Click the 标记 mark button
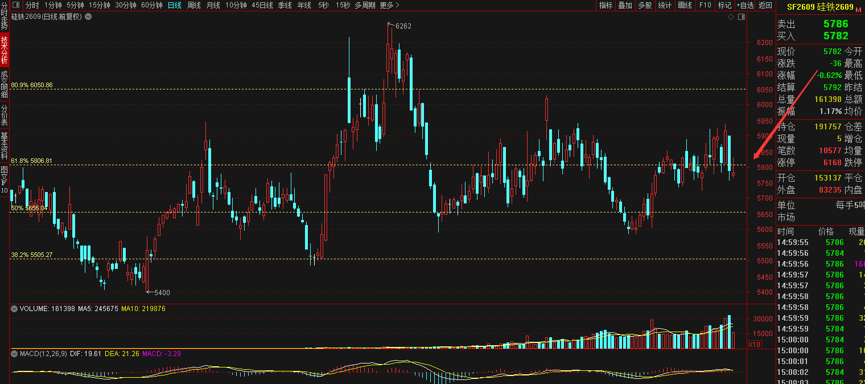Image resolution: width=865 pixels, height=384 pixels. [724, 5]
